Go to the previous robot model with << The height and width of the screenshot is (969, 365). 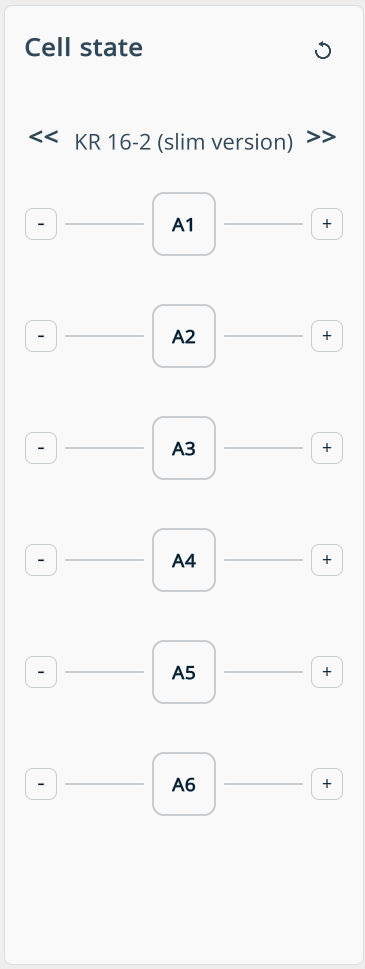[x=43, y=137]
